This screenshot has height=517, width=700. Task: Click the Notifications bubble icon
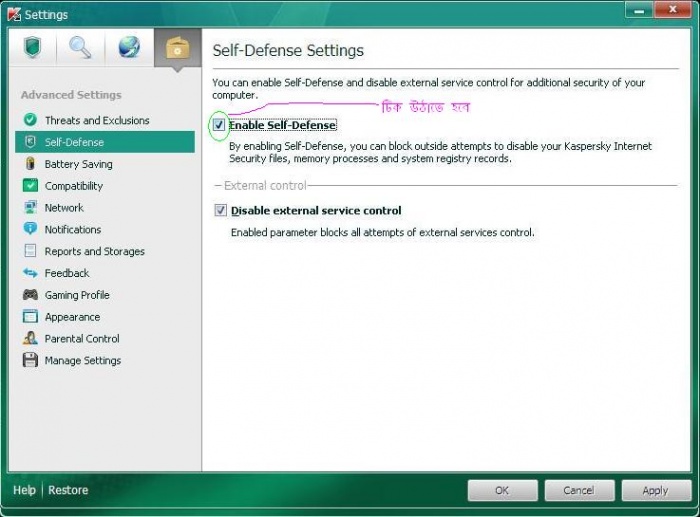click(30, 229)
